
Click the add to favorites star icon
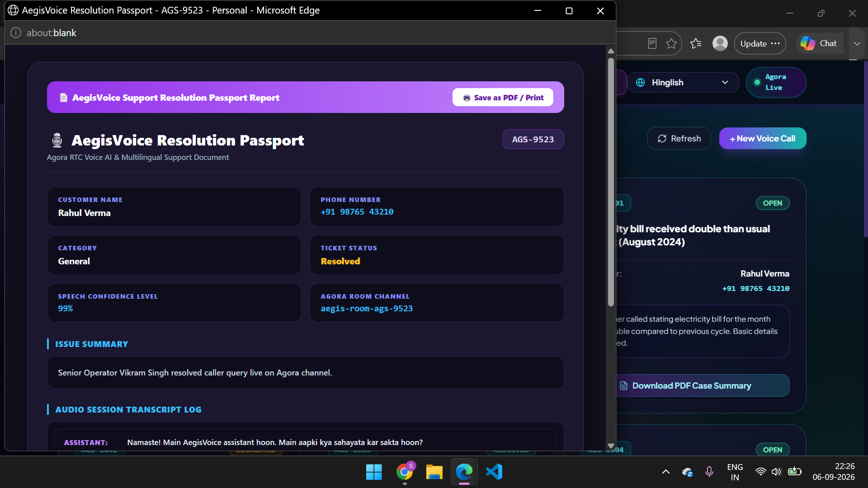[x=671, y=43]
